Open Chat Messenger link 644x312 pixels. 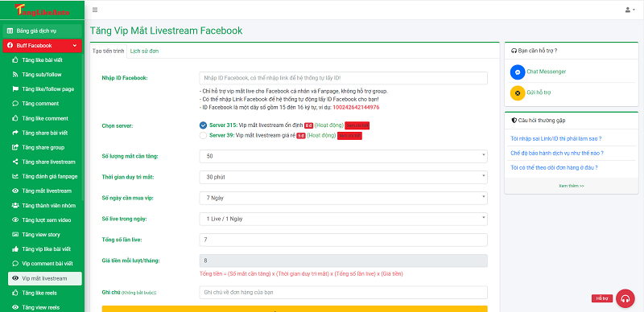coord(547,72)
